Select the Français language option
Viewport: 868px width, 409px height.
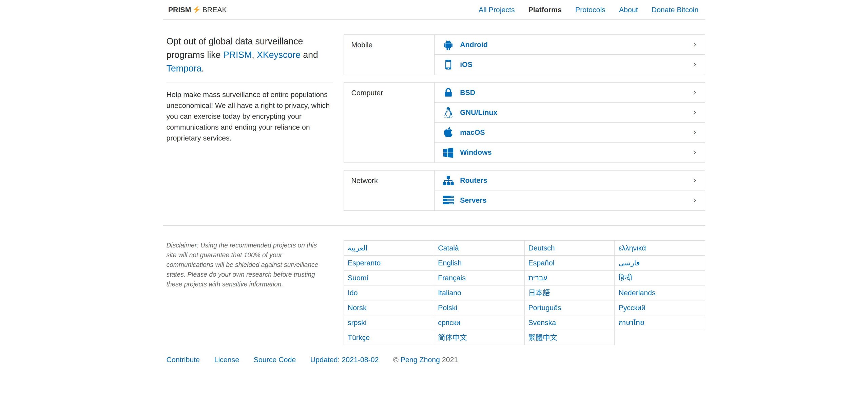click(x=451, y=278)
